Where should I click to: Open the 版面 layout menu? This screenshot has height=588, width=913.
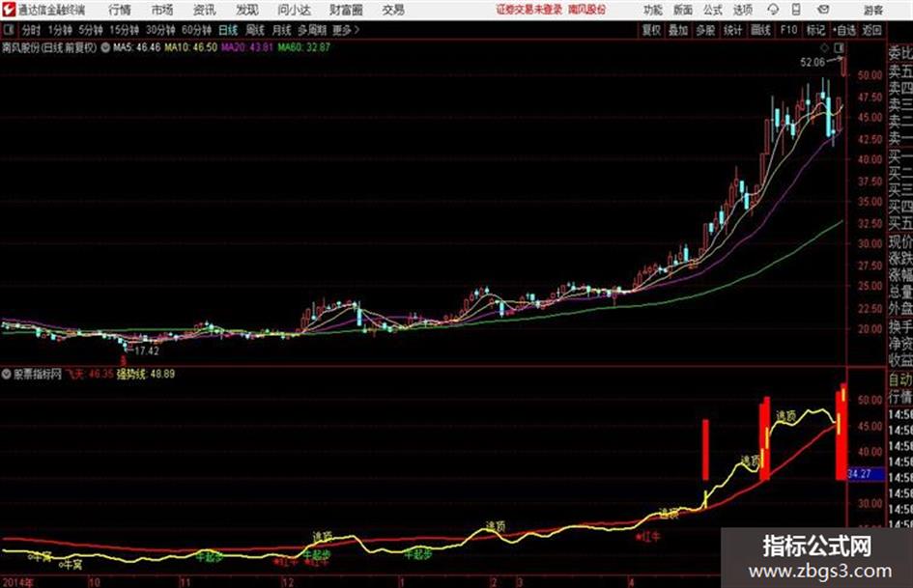coord(683,10)
